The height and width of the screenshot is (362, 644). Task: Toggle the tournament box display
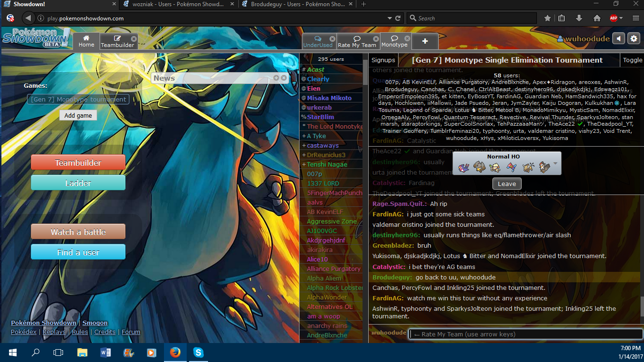click(x=632, y=60)
